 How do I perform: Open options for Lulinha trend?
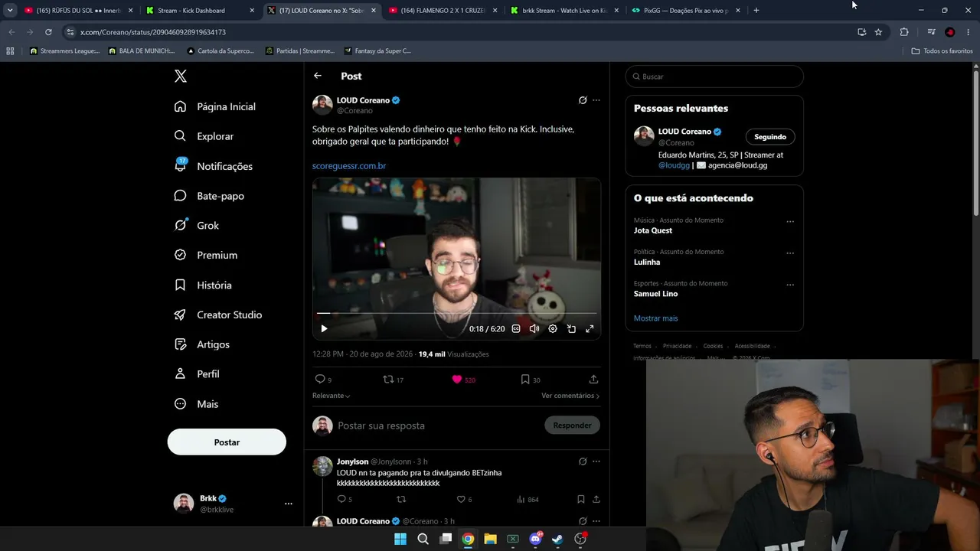point(790,253)
